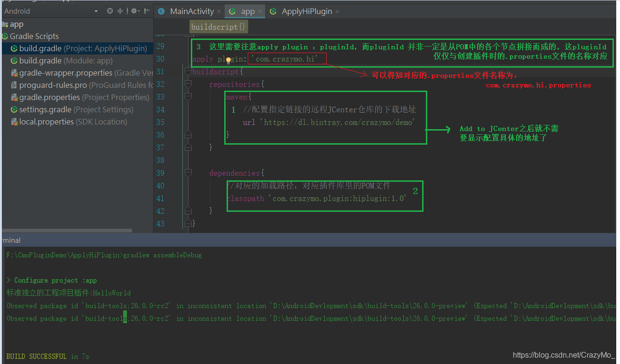The width and height of the screenshot is (620, 364).
Task: Click the HelloWorld plugin output line in terminal
Action: [69, 293]
